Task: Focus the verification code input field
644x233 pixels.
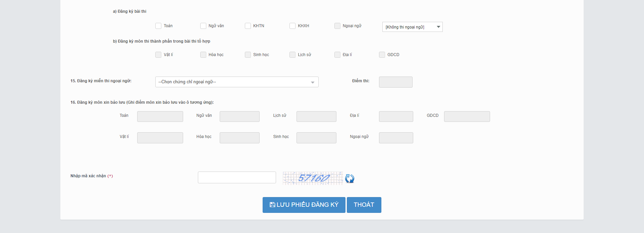Action: pyautogui.click(x=237, y=177)
